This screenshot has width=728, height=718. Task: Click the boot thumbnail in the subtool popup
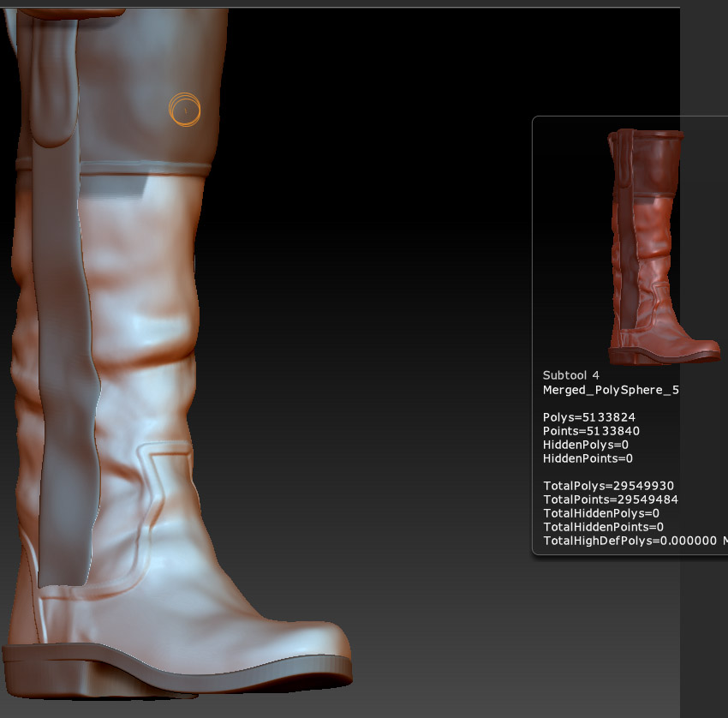click(x=665, y=247)
